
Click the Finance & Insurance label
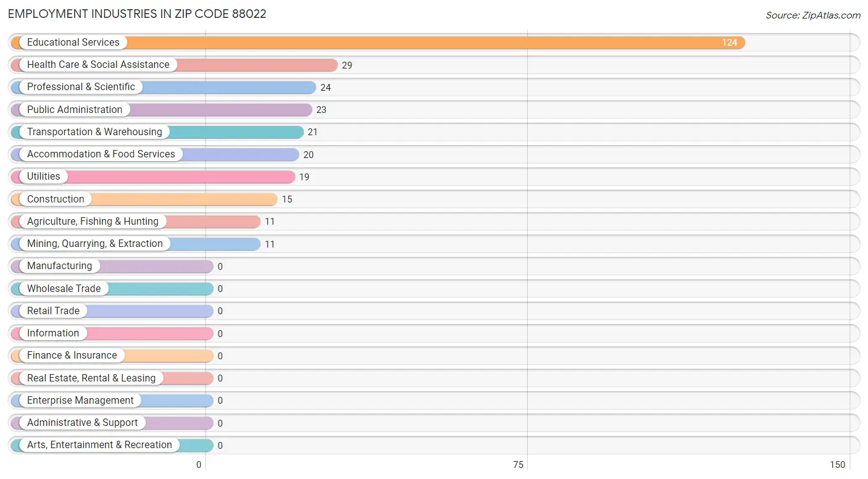point(72,355)
